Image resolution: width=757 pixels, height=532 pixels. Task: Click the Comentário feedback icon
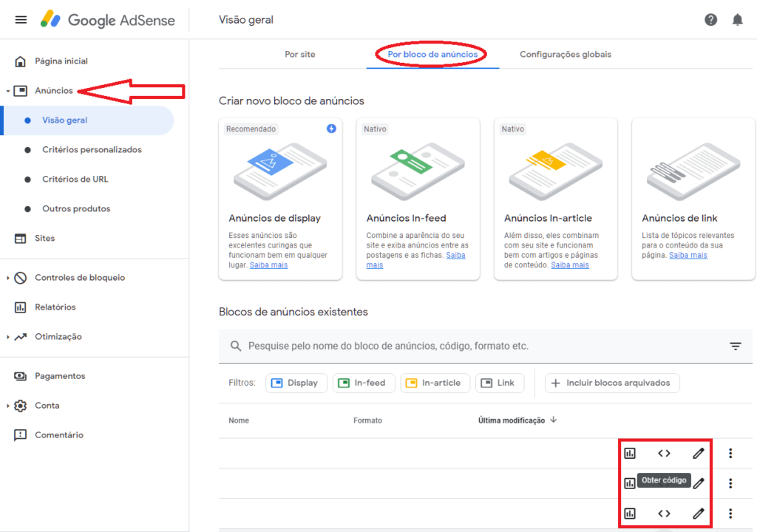[x=20, y=435]
